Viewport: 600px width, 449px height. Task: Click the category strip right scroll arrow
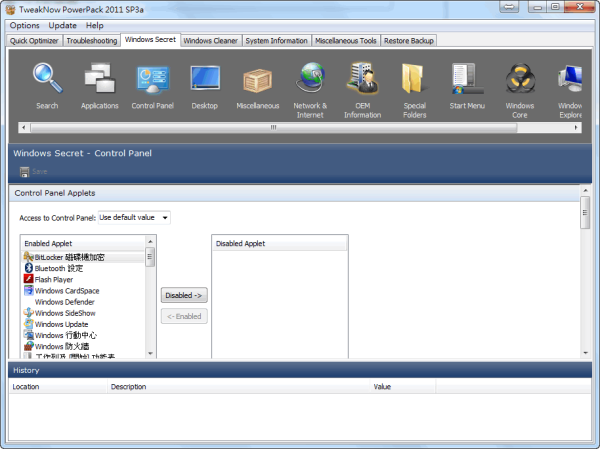(576, 127)
